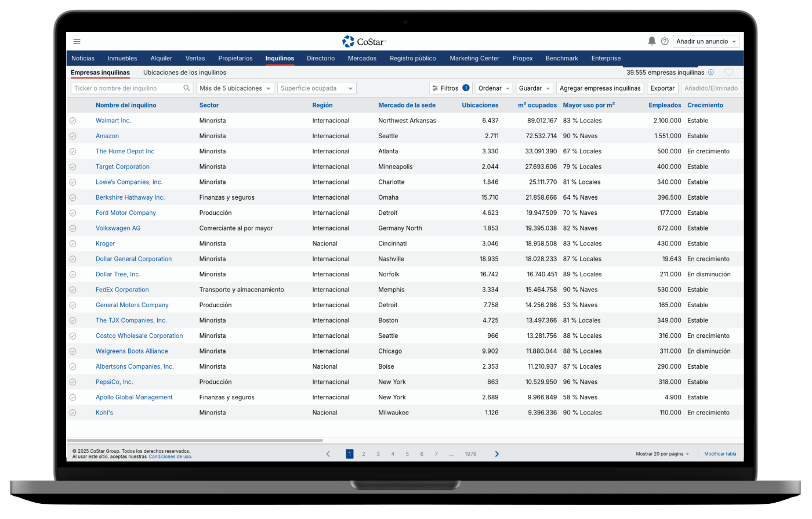The height and width of the screenshot is (519, 812).
Task: Click the CoStar logo
Action: pyautogui.click(x=364, y=41)
